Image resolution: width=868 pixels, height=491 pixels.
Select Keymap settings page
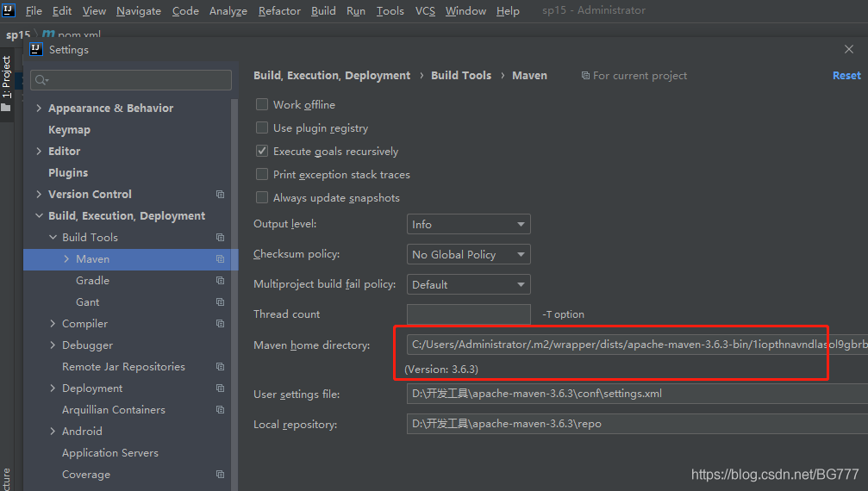[x=69, y=129]
